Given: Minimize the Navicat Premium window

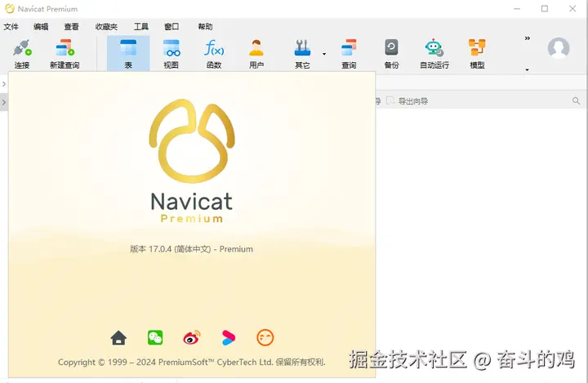Looking at the screenshot, I should tap(517, 9).
